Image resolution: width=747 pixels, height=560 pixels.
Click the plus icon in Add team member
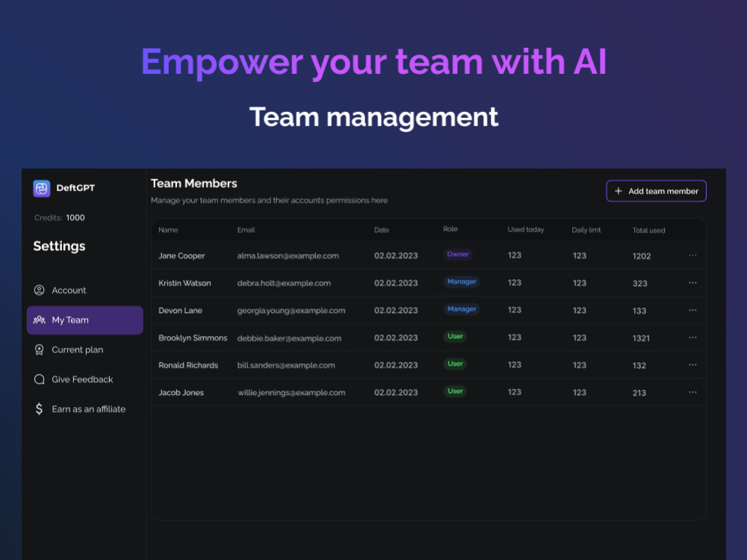[619, 191]
